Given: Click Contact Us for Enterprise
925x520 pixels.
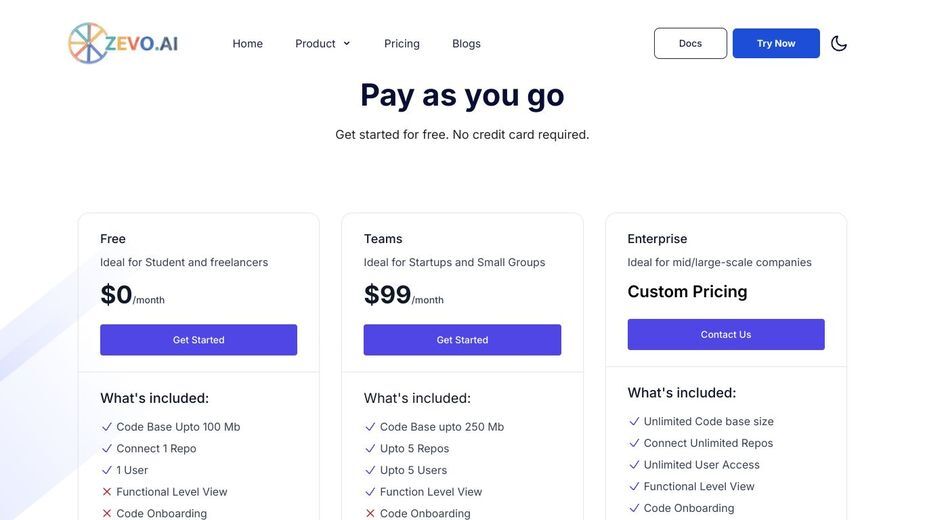Looking at the screenshot, I should tap(726, 334).
